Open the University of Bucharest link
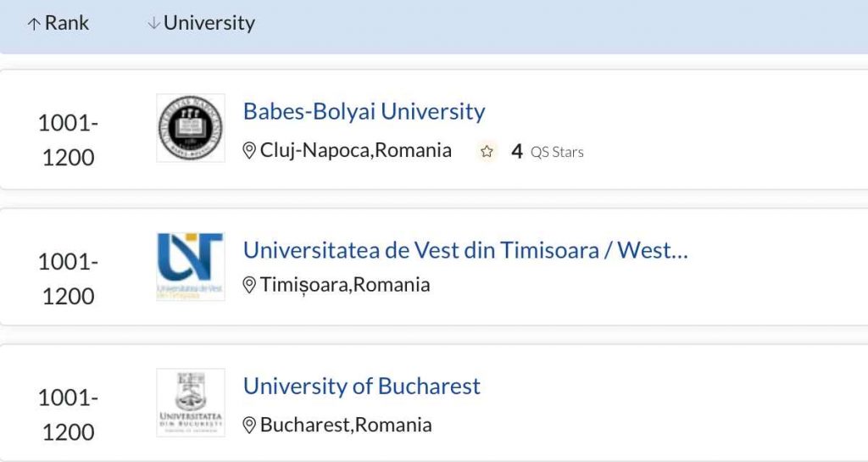Screen dimensions: 868x462 click(x=361, y=387)
